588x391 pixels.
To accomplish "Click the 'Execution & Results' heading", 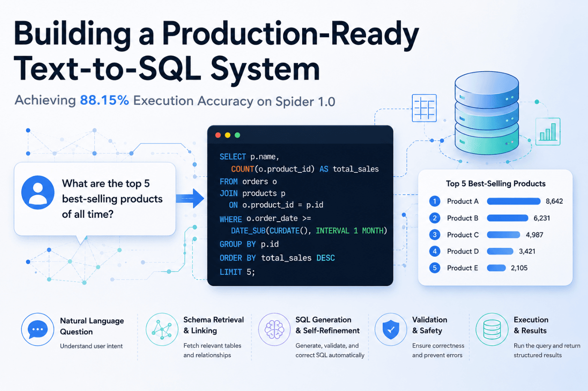I will (531, 325).
